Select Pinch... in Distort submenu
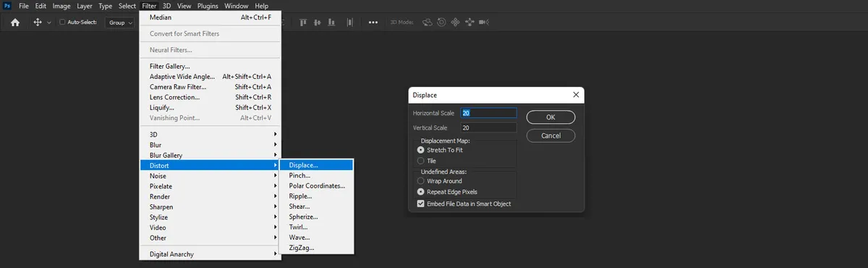 [317, 175]
